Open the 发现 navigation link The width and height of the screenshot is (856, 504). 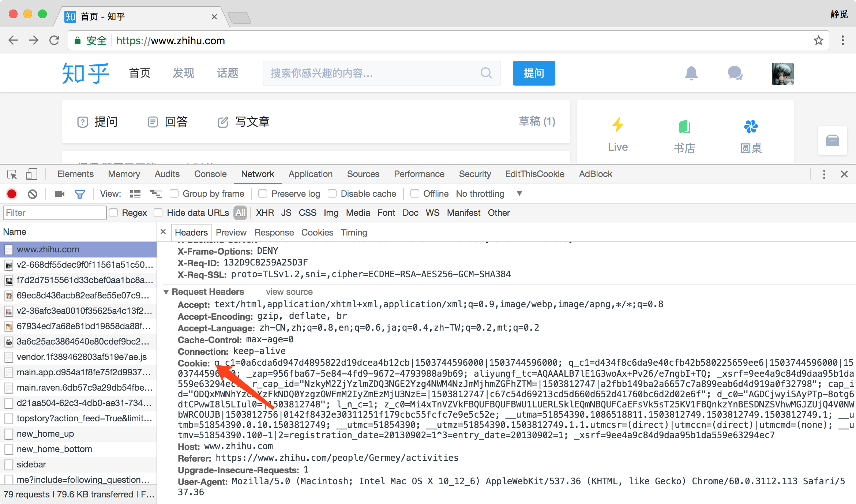click(184, 73)
